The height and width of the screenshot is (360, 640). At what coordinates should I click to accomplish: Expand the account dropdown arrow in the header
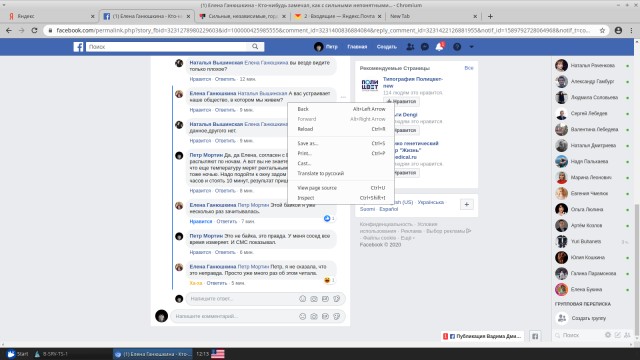click(x=471, y=47)
